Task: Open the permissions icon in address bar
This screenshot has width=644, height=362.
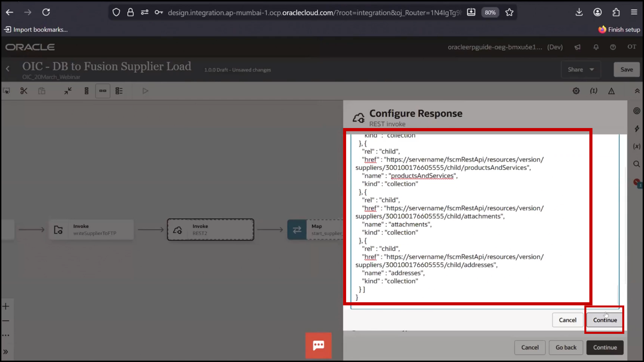Action: point(145,12)
